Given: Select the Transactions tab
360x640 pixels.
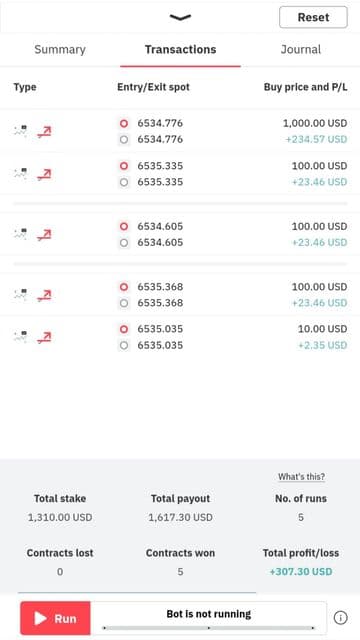Looking at the screenshot, I should coord(180,49).
